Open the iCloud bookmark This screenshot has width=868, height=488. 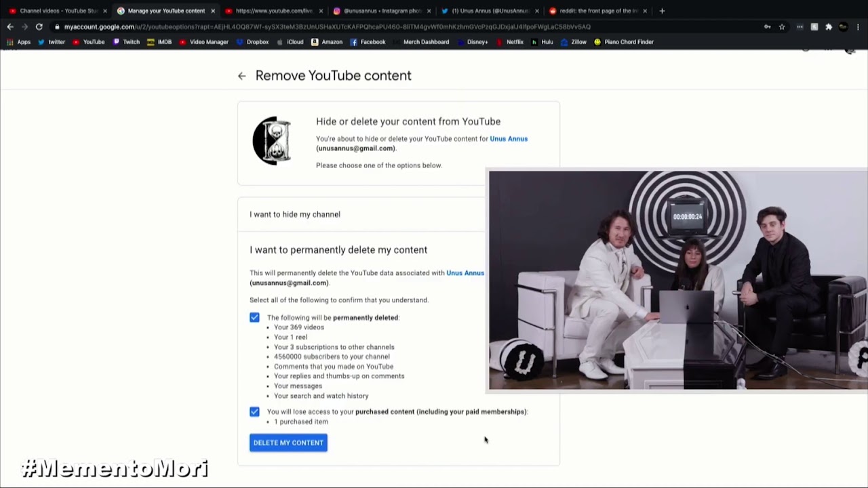point(290,42)
